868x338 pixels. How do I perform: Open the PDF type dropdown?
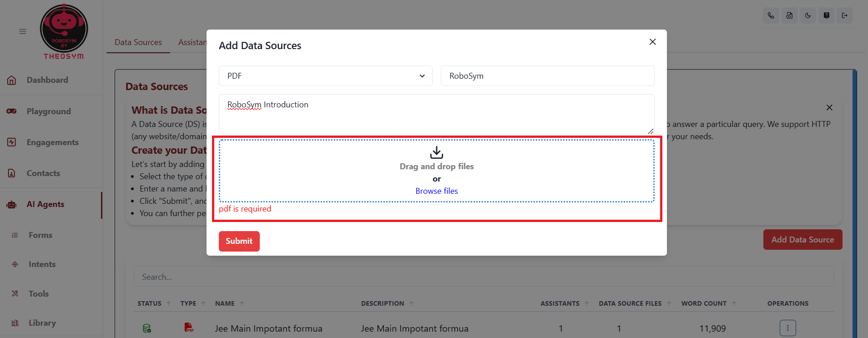326,76
